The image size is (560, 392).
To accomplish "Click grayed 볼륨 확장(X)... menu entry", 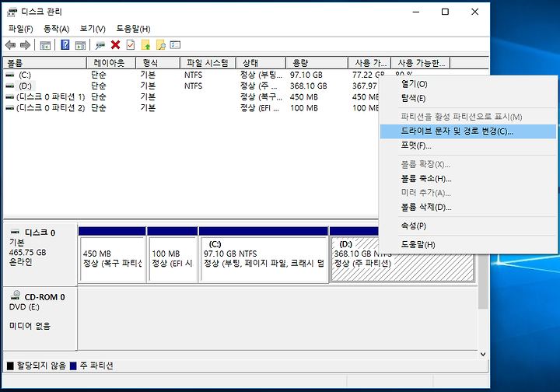I will click(x=468, y=164).
